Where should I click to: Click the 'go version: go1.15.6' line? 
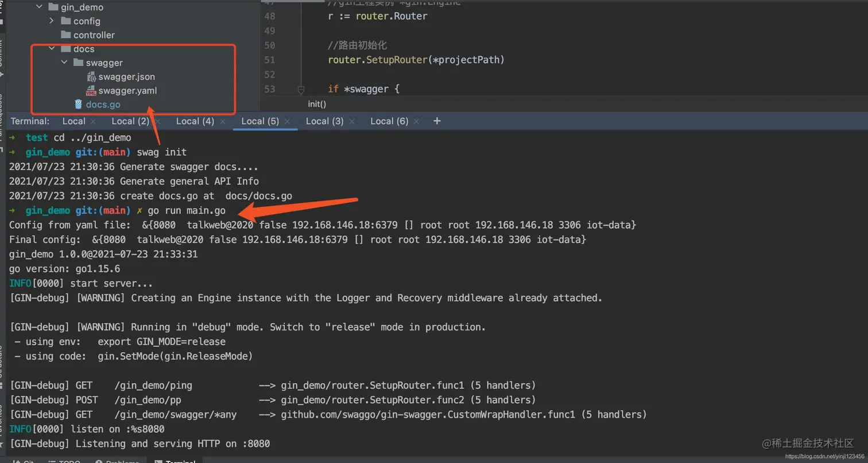pos(64,269)
